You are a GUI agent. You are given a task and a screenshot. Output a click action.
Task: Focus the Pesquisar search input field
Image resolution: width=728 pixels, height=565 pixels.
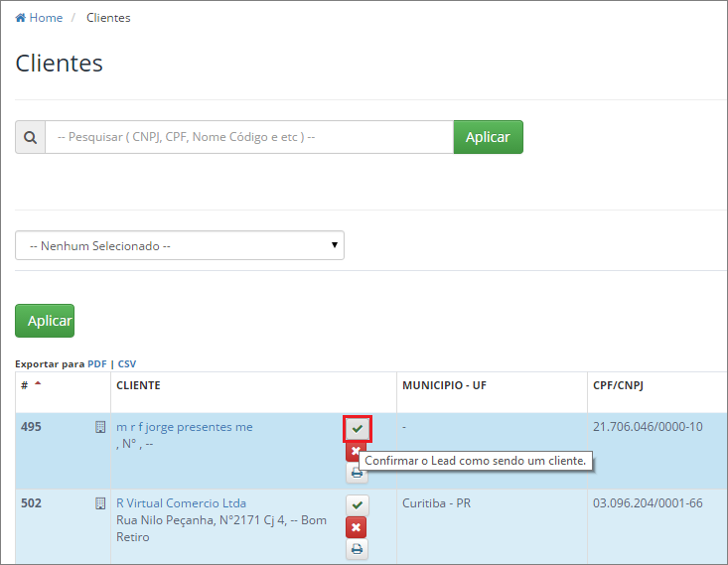coord(249,137)
